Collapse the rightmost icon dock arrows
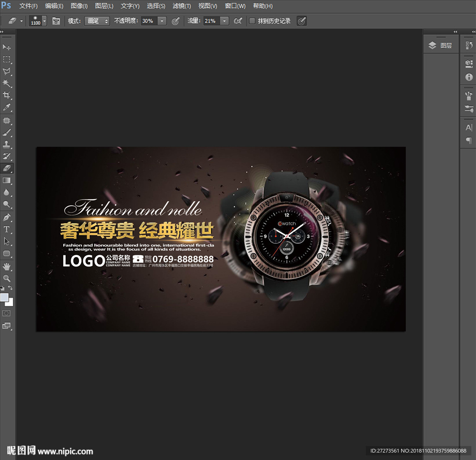Viewport: 476px width, 460px height. pos(474,32)
